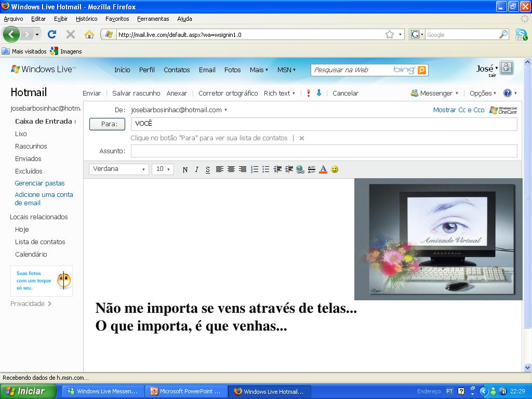
Task: Go to the Firefox home page icon
Action: 89,34
